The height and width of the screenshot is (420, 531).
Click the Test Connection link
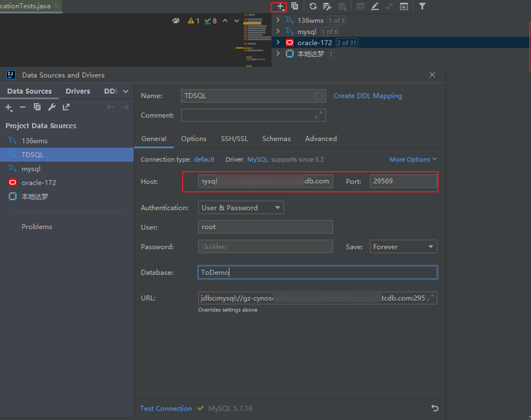point(166,408)
